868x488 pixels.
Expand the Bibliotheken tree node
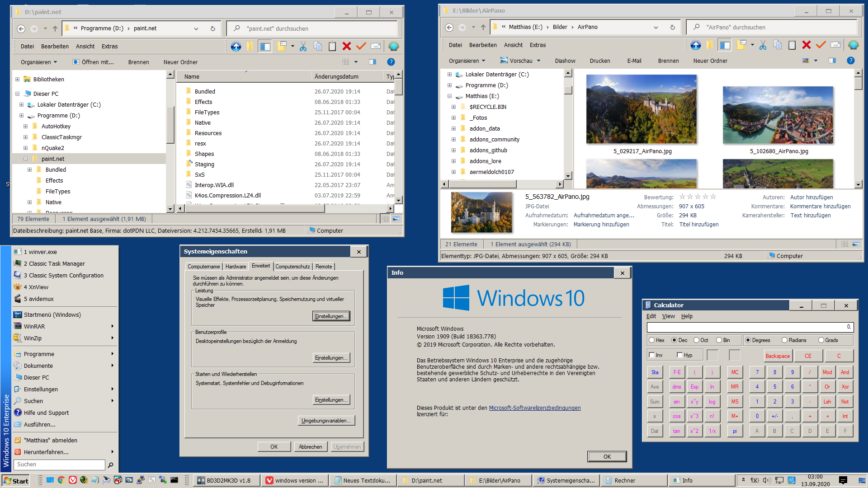(18, 79)
